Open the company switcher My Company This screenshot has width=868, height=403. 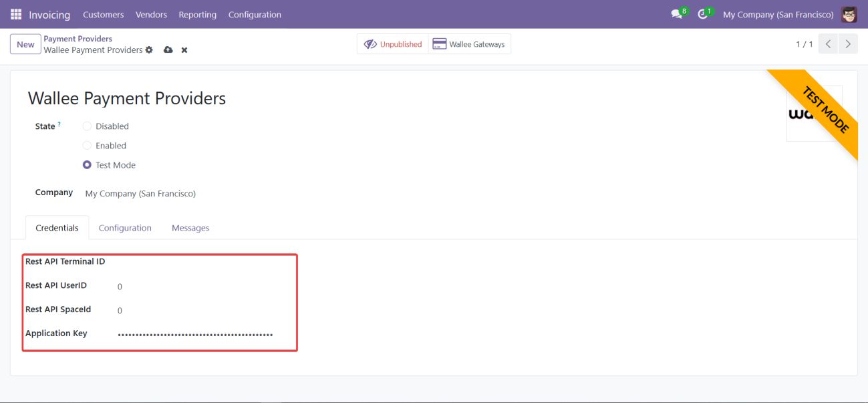778,15
